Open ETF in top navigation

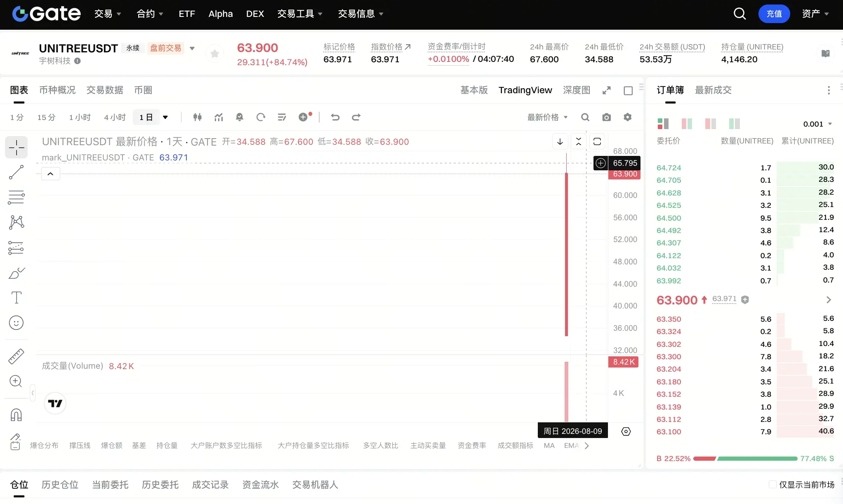187,14
